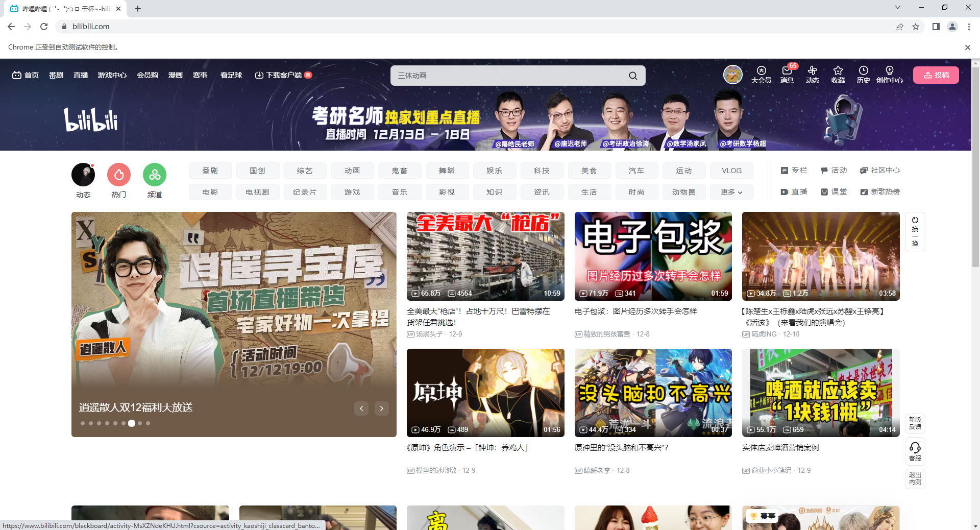
Task: Select the VLOG category button
Action: tap(731, 171)
